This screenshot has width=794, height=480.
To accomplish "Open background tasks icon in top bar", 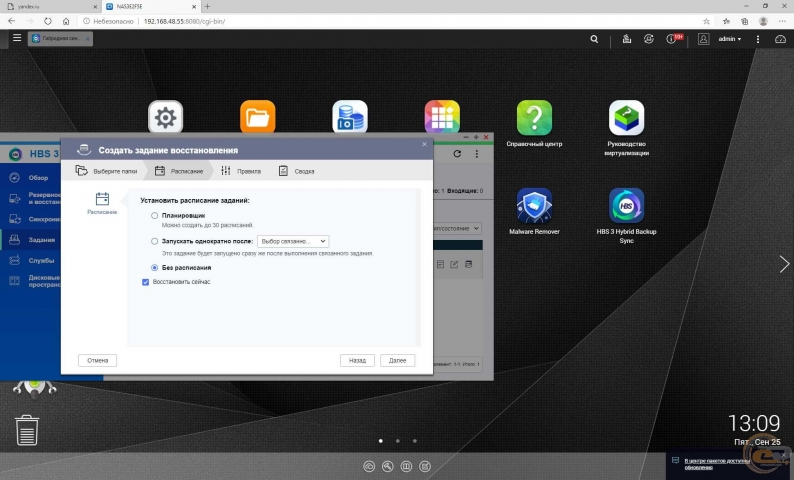I will pos(627,39).
